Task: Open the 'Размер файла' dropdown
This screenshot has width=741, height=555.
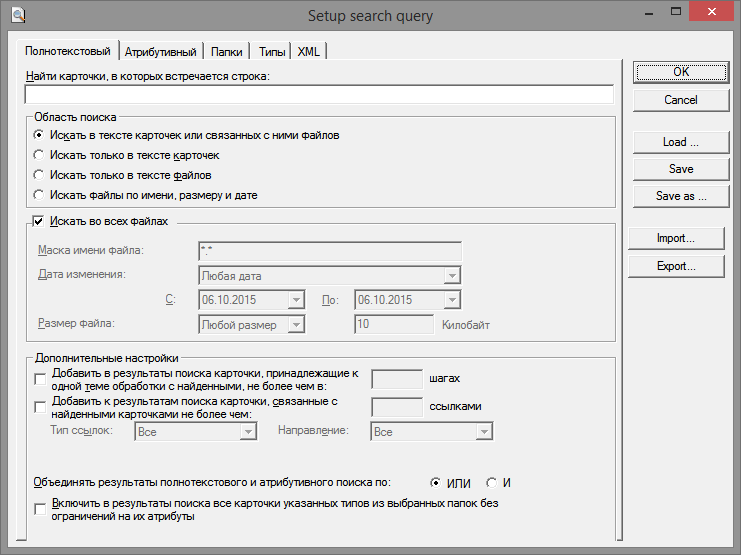Action: 296,324
